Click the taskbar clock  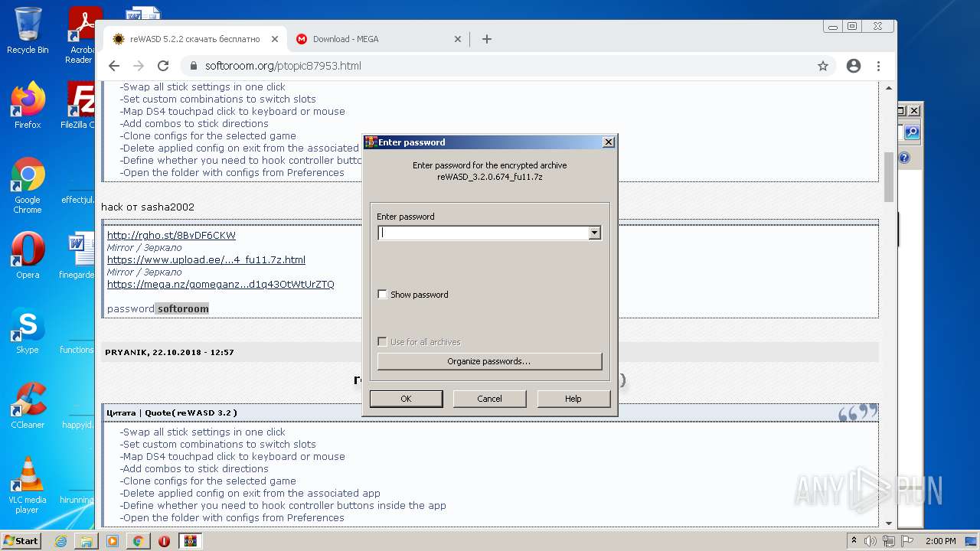pos(940,541)
